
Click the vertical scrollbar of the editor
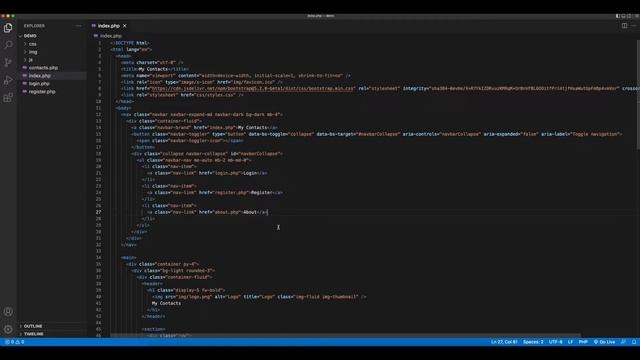(638, 95)
